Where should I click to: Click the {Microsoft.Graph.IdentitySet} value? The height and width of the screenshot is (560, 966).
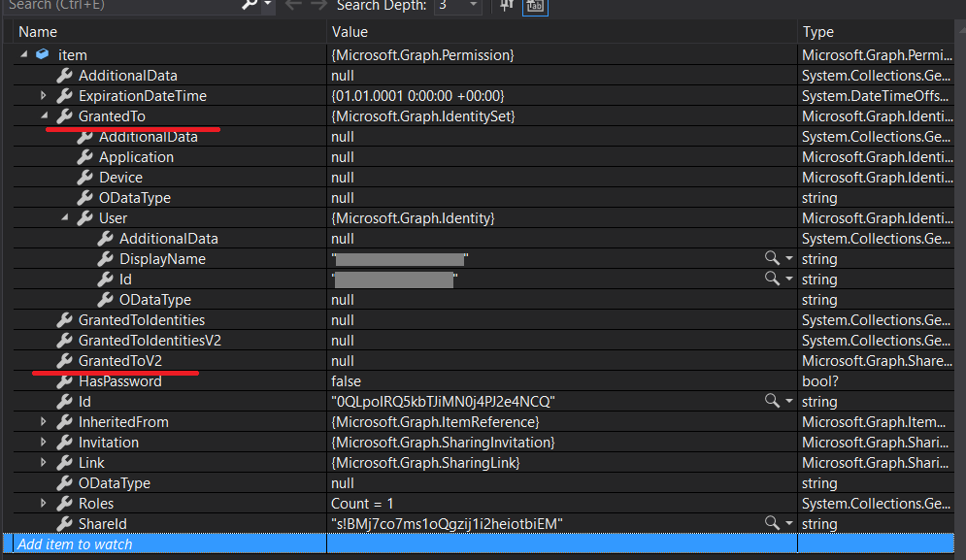tap(422, 115)
